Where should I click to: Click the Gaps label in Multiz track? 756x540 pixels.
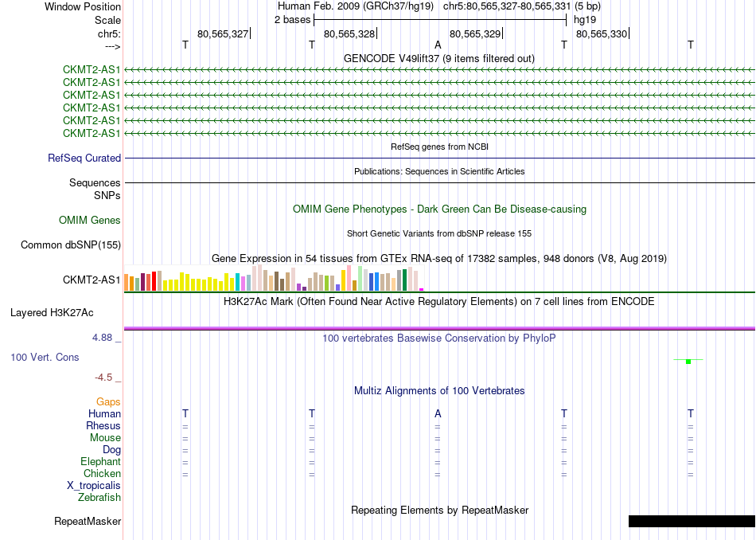click(x=108, y=401)
